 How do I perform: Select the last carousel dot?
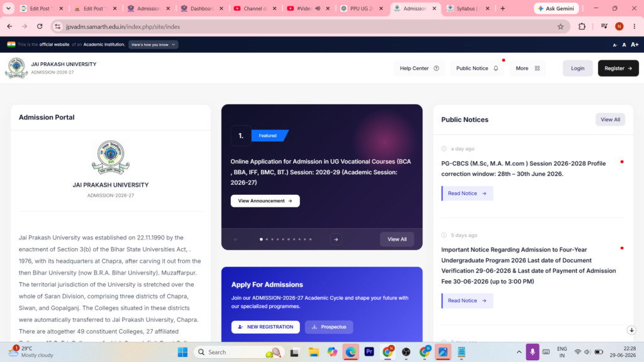(x=311, y=239)
